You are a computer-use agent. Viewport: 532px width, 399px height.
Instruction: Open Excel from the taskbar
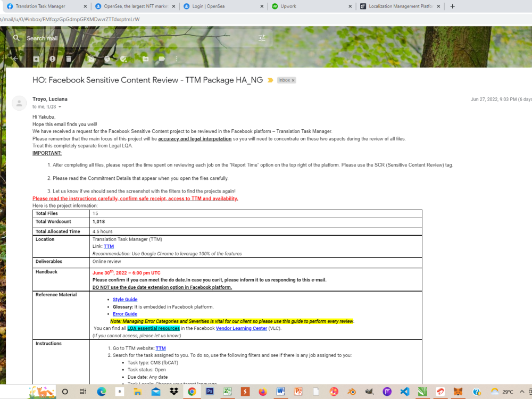click(227, 392)
